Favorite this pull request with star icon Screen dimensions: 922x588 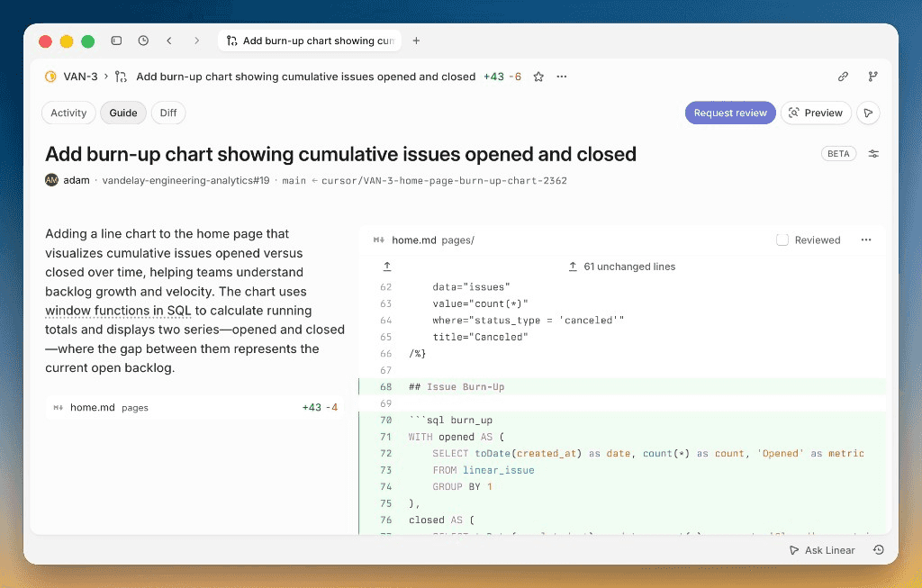538,77
